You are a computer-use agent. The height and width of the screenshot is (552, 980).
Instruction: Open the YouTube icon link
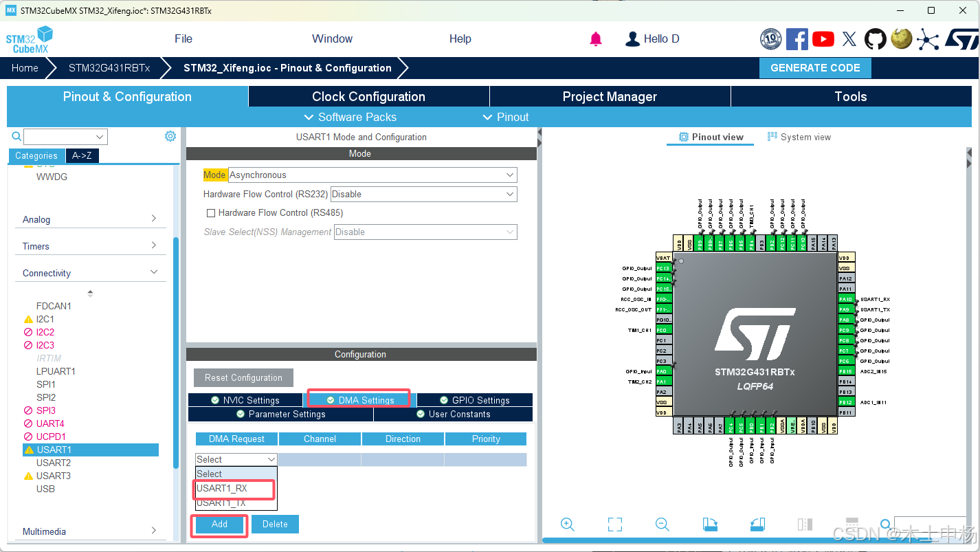[x=823, y=39]
